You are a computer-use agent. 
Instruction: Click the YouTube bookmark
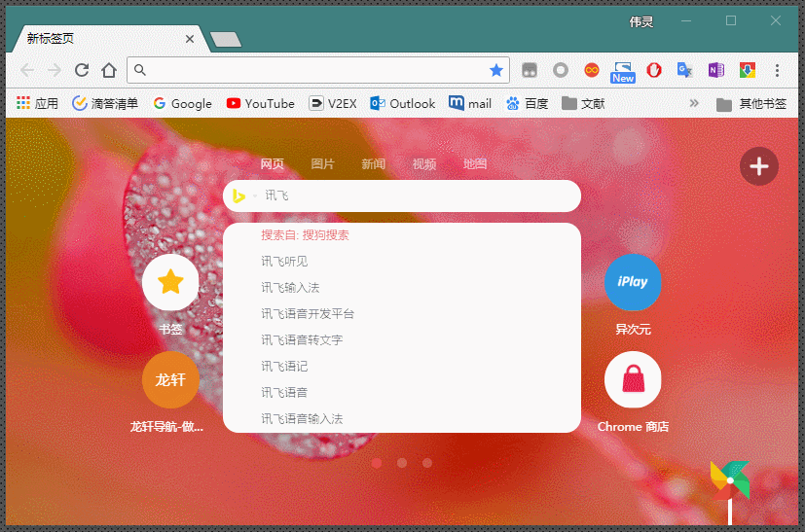tap(260, 103)
